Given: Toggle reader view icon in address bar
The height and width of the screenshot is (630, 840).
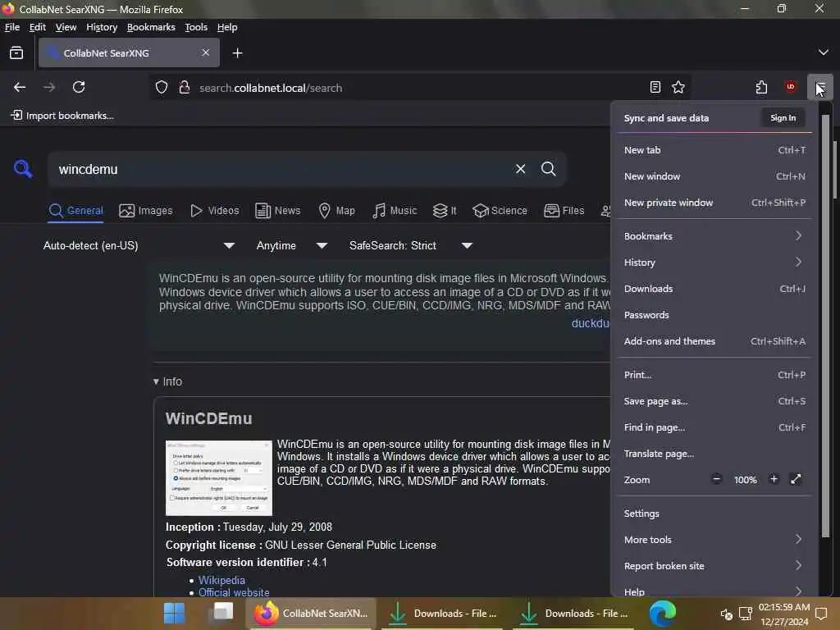Looking at the screenshot, I should coord(655,87).
